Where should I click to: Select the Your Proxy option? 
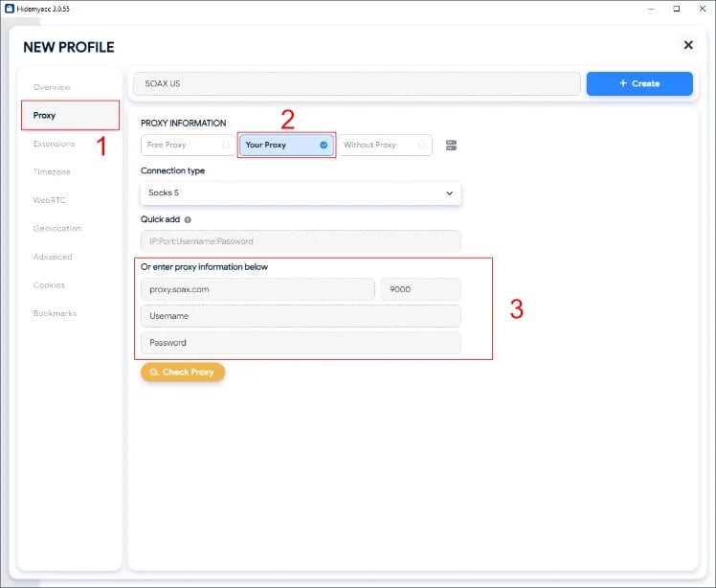pos(285,145)
